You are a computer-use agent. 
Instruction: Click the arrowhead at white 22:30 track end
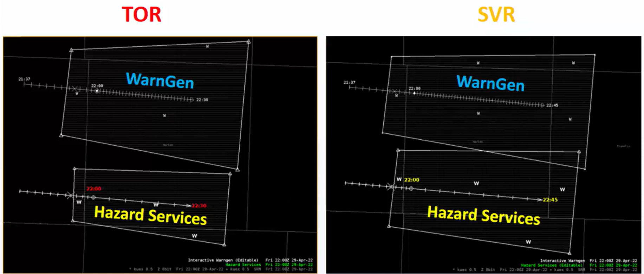tap(192, 100)
